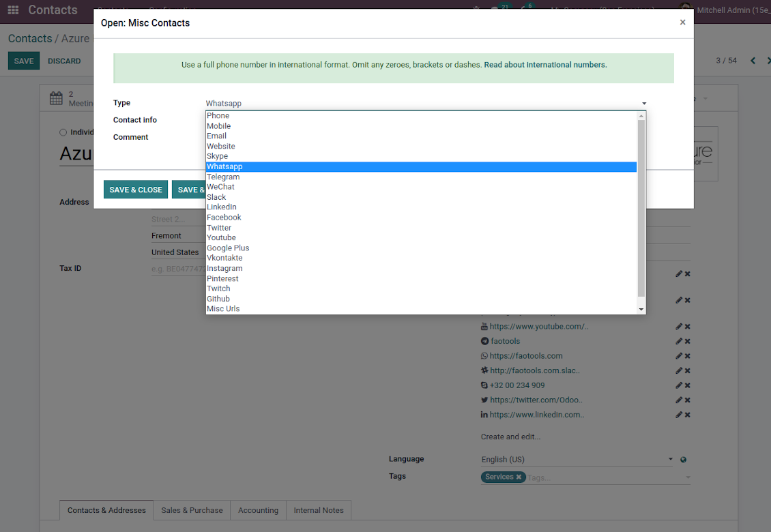Click the Twitter bird icon

coord(484,400)
